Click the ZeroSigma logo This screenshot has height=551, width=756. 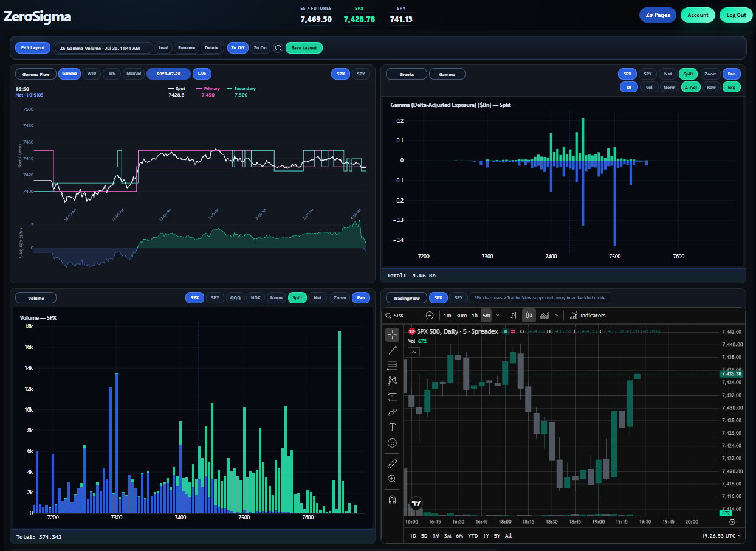point(37,17)
